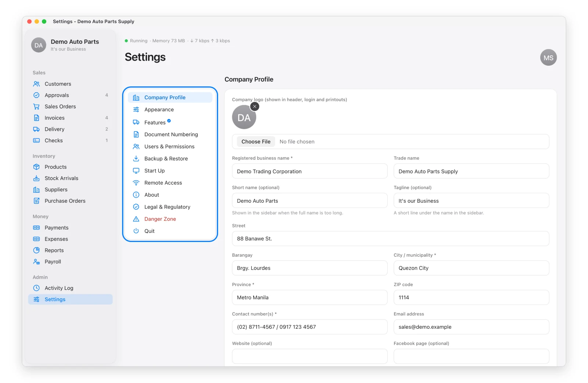
Task: Open Expenses in the Money section
Action: (70, 239)
